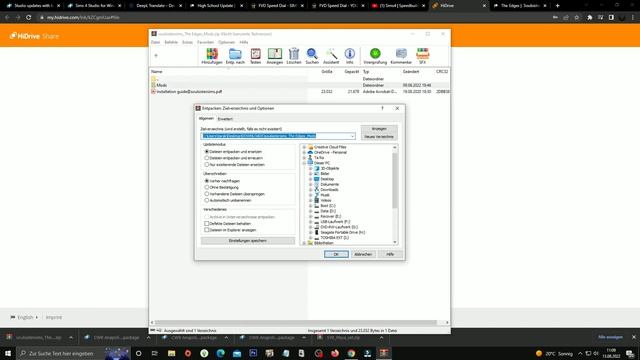Click the Löschen trash can icon
Screen dimensions: 640x360
coord(294,56)
